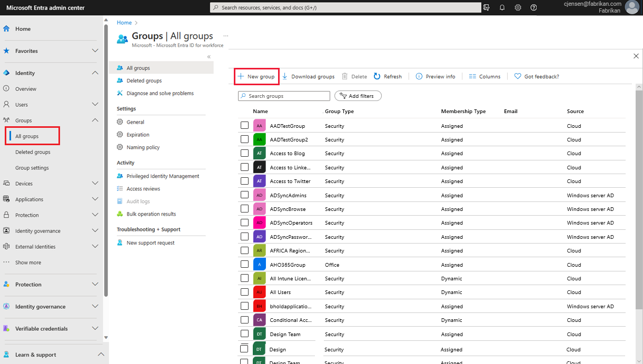Image resolution: width=643 pixels, height=364 pixels.
Task: Open the Expiration settings page
Action: tap(138, 134)
